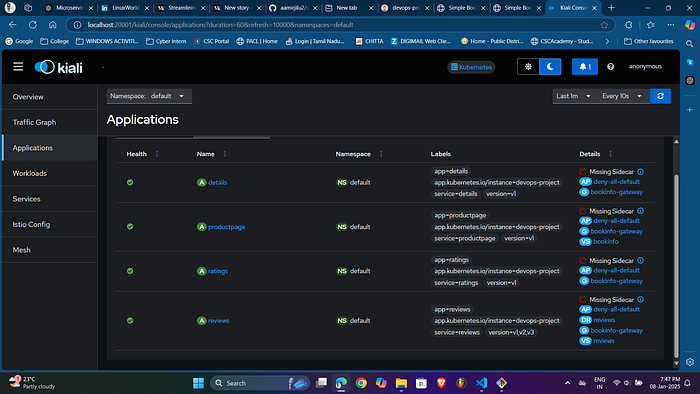
Task: Open bookinfo-gateway link in ratings row
Action: coord(617,281)
